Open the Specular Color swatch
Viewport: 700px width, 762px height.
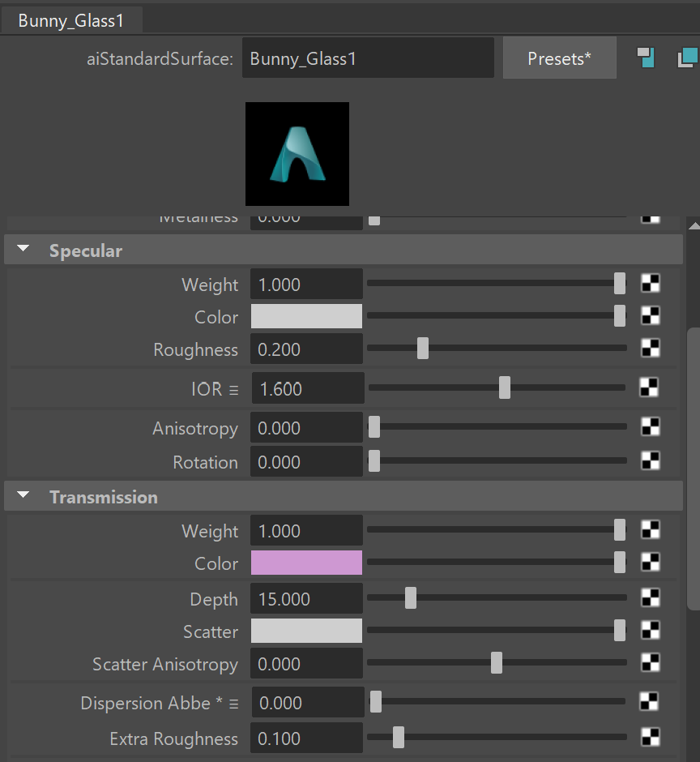click(x=306, y=316)
